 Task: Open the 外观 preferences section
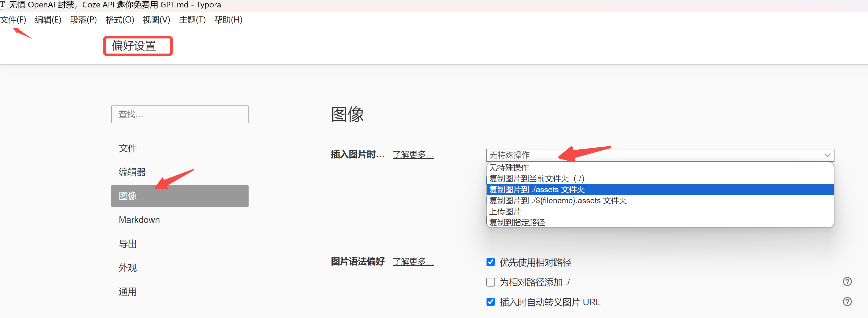(x=127, y=267)
